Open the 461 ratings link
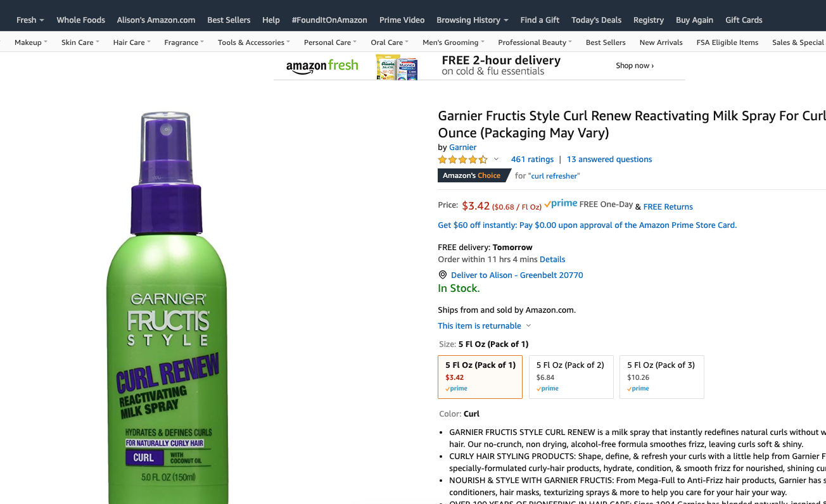826x504 pixels. (x=532, y=160)
